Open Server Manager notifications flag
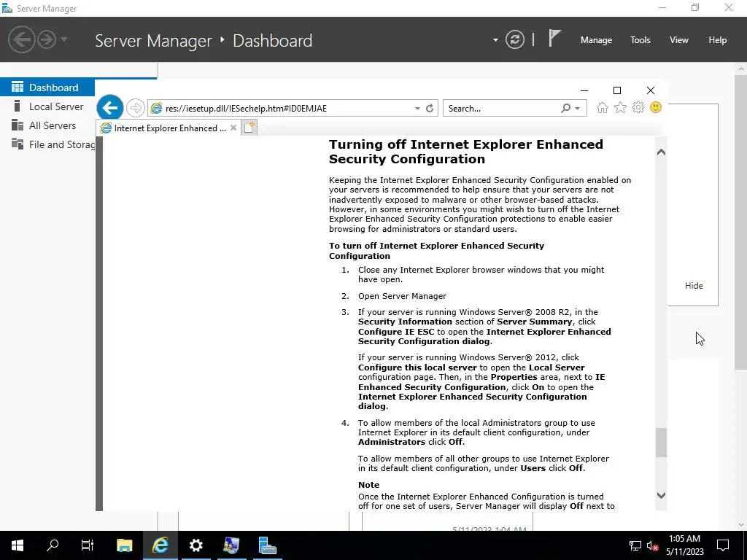 (554, 39)
